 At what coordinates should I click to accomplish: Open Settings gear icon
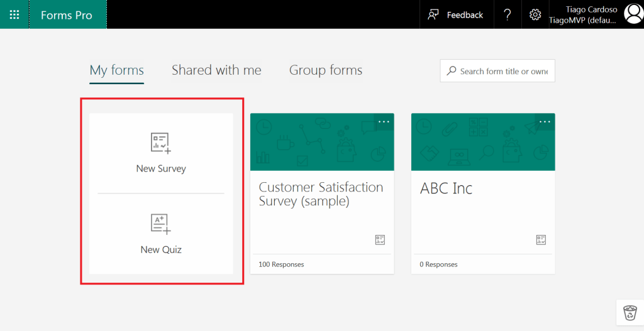[x=535, y=14]
